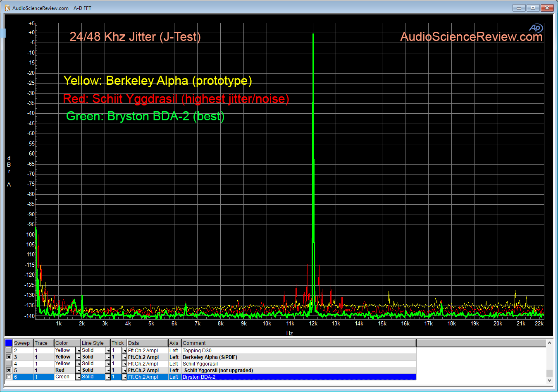Open line style dropdown for sweep 4
The height and width of the screenshot is (392, 558).
[108, 364]
